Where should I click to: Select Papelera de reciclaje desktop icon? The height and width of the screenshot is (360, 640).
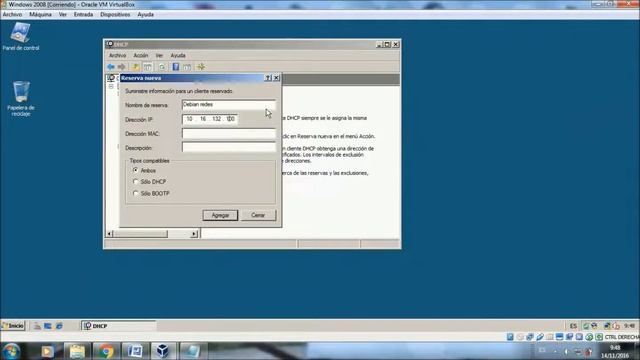click(21, 99)
